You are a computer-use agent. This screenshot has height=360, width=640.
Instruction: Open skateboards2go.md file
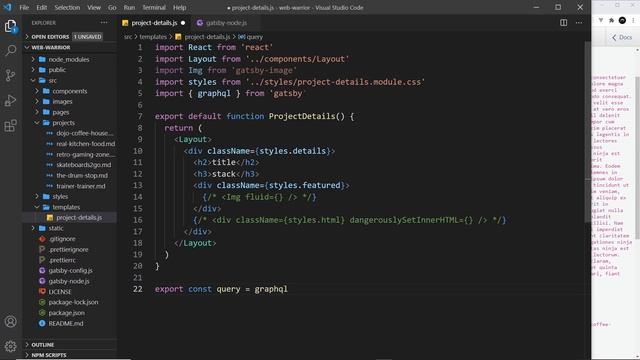click(x=84, y=165)
